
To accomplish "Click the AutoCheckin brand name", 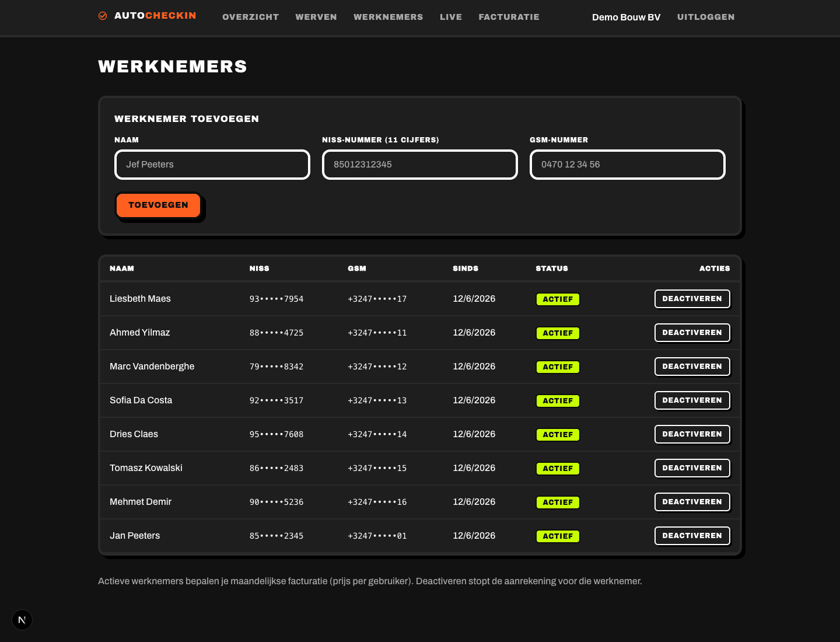I will click(x=155, y=16).
